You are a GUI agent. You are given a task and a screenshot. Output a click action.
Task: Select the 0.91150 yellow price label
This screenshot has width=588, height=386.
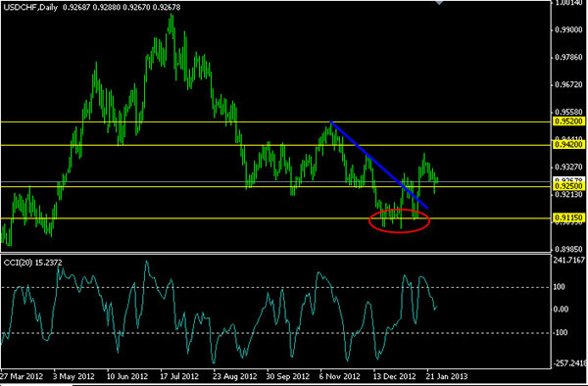(568, 217)
